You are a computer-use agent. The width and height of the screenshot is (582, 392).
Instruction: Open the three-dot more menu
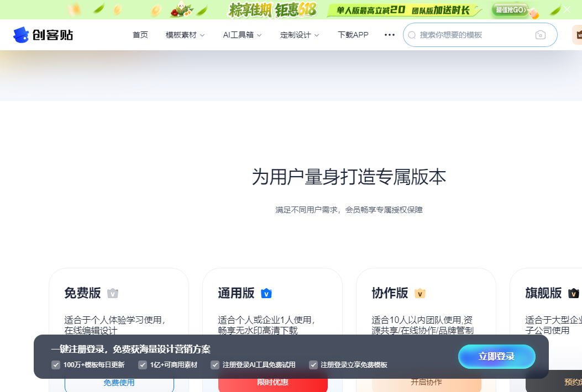tap(389, 35)
